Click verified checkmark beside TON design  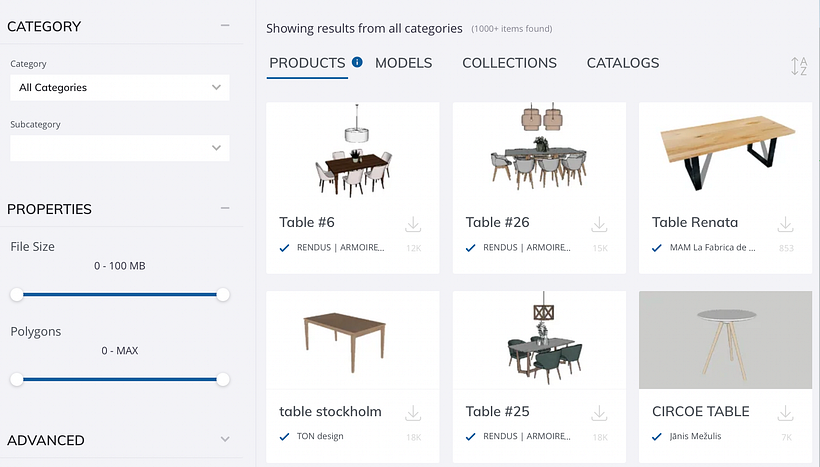[x=284, y=437]
